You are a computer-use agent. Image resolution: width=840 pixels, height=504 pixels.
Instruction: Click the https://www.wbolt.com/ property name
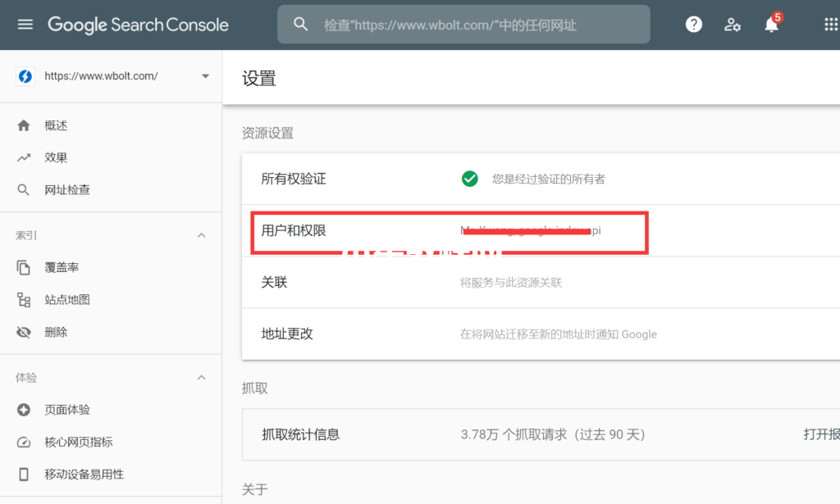pos(101,76)
